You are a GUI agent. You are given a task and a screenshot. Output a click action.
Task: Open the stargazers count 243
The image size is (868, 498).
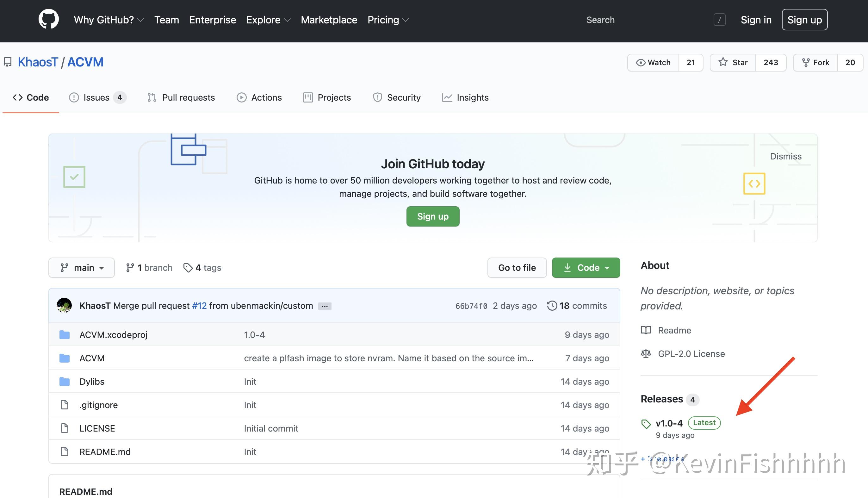tap(771, 63)
